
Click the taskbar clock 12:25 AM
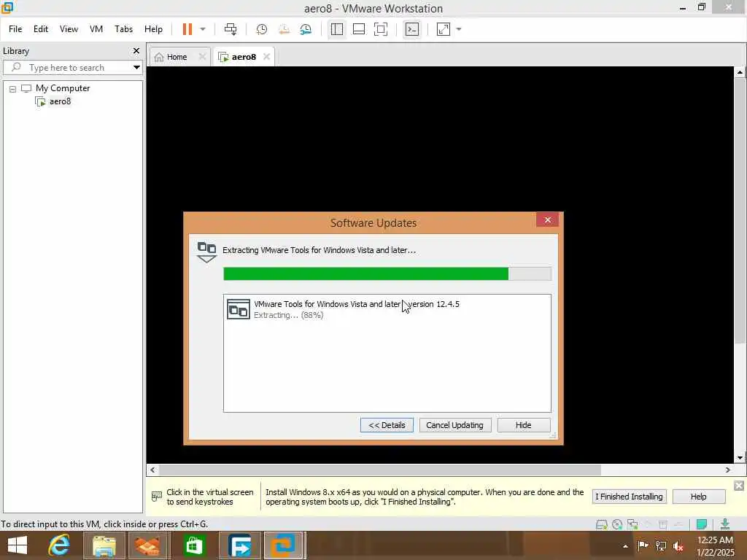pyautogui.click(x=715, y=540)
